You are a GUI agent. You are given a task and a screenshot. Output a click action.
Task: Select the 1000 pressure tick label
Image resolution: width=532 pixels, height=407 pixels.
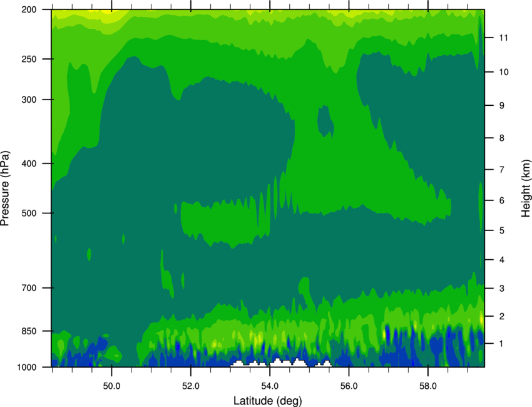pos(26,368)
